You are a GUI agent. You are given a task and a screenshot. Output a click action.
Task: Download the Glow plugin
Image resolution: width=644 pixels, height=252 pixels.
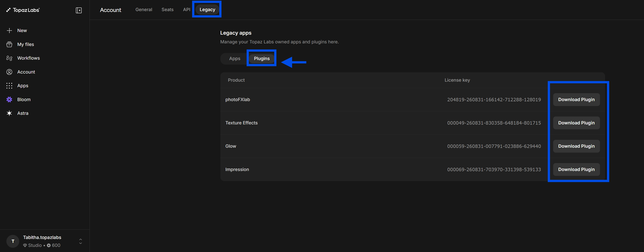(576, 146)
